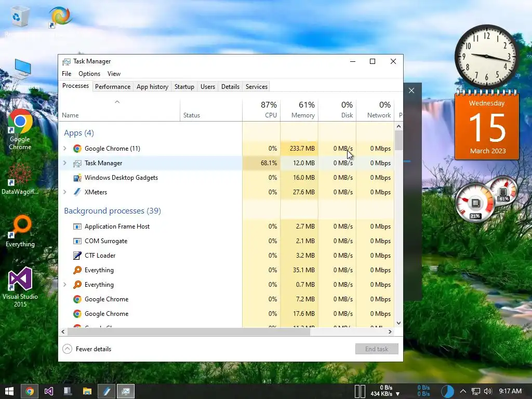Select the My Computer desktop icon

click(x=21, y=75)
